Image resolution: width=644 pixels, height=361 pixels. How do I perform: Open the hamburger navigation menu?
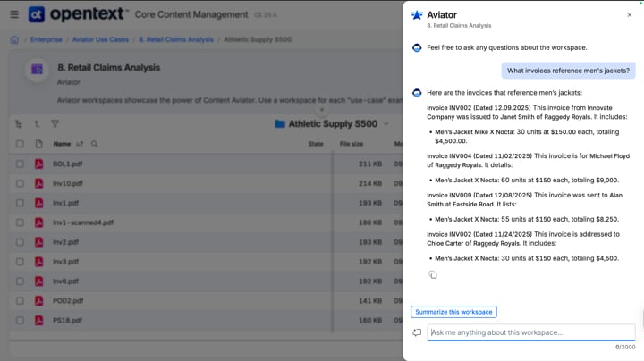coord(14,14)
